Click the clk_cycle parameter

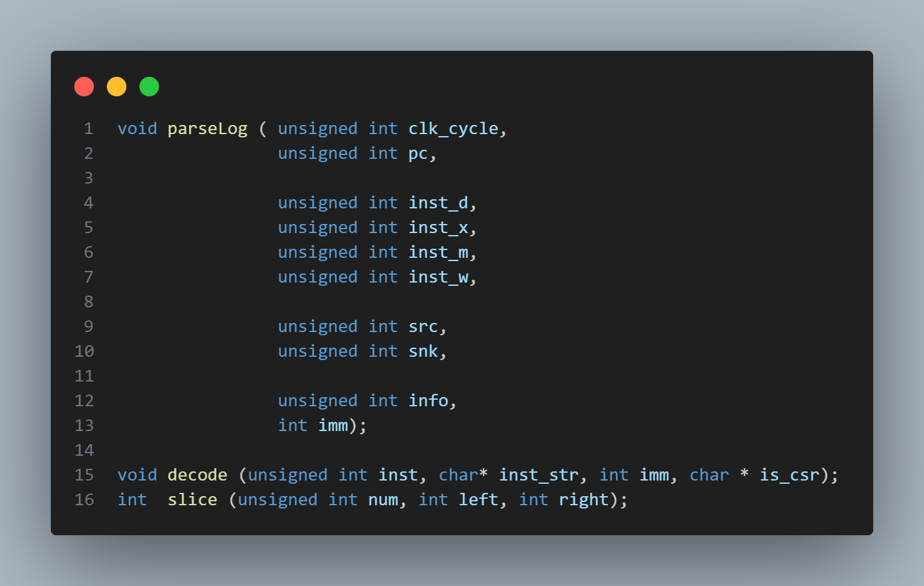click(x=454, y=129)
